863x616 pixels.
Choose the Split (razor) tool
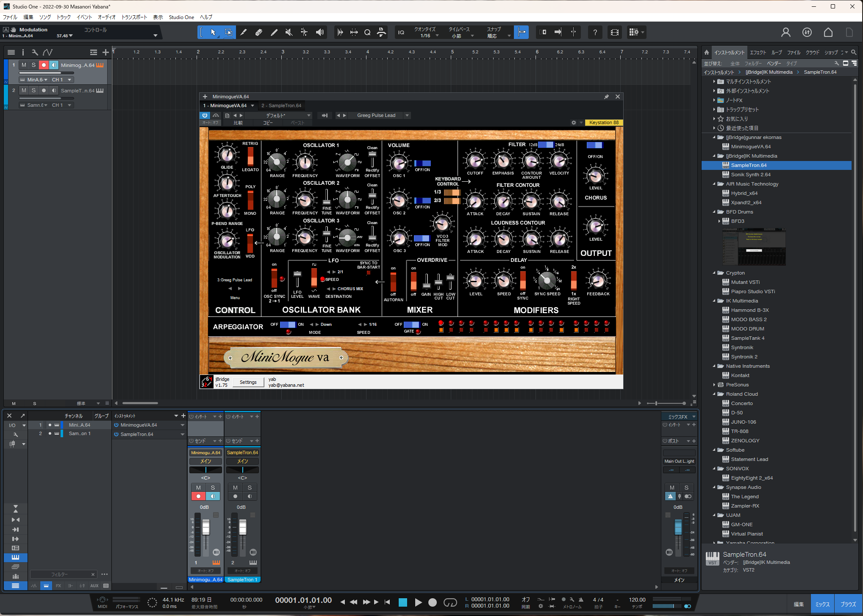point(244,32)
